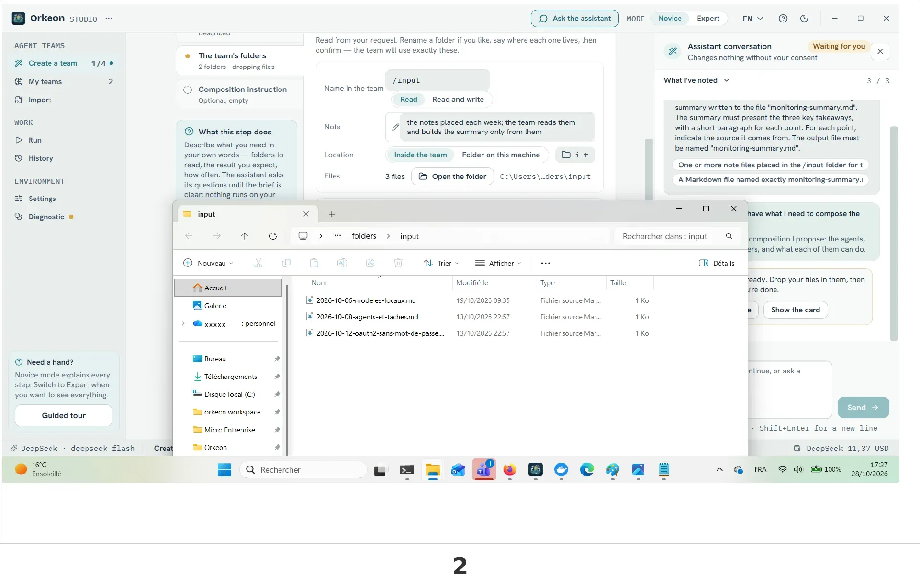The width and height of the screenshot is (920, 588).
Task: Open the Orkeon Studio three-dots menu
Action: (109, 19)
